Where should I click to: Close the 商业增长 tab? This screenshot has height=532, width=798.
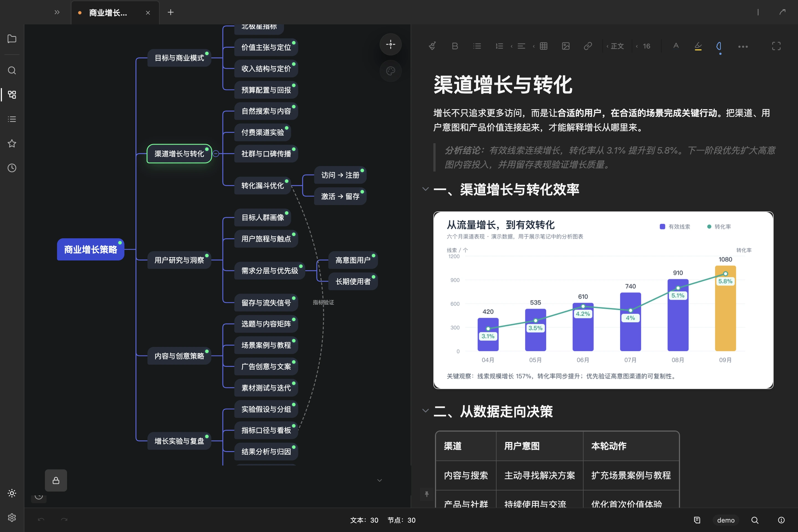pyautogui.click(x=148, y=12)
